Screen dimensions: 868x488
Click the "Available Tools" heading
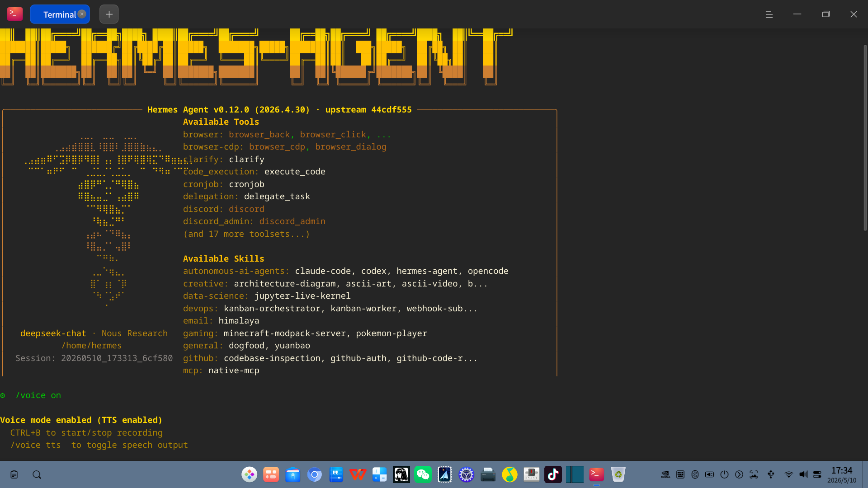221,122
